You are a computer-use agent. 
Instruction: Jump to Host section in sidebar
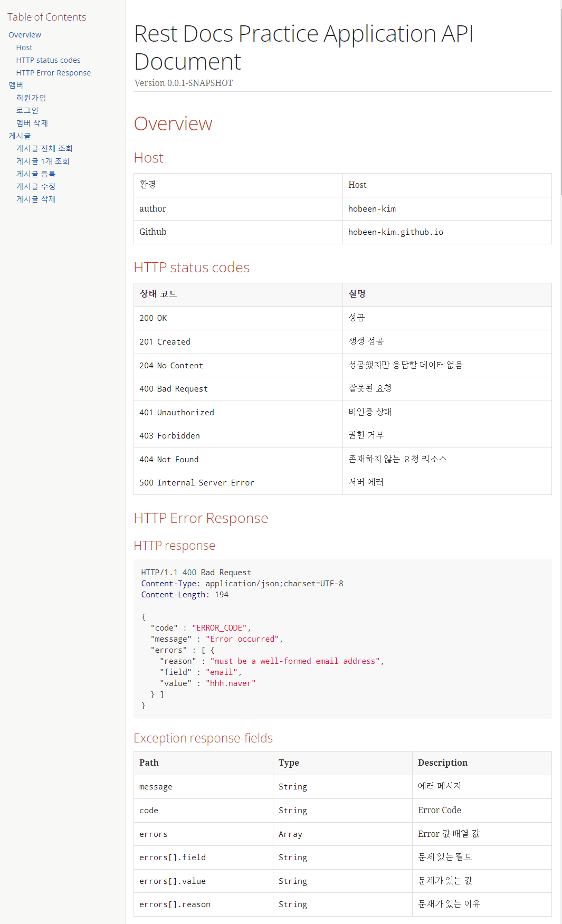click(x=24, y=47)
